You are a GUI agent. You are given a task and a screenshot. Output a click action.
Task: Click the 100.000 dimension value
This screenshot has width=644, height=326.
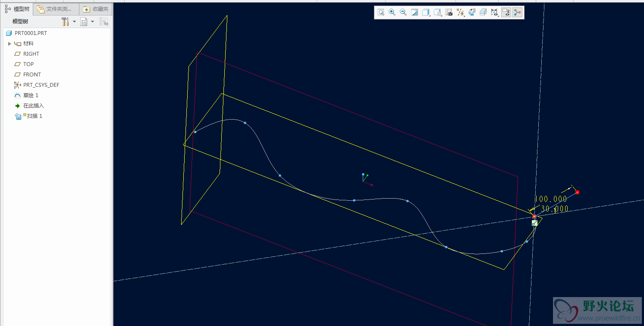[x=551, y=199]
